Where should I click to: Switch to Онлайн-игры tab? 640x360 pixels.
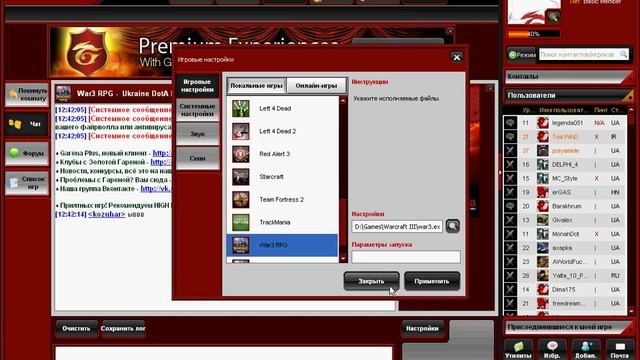[x=316, y=86]
